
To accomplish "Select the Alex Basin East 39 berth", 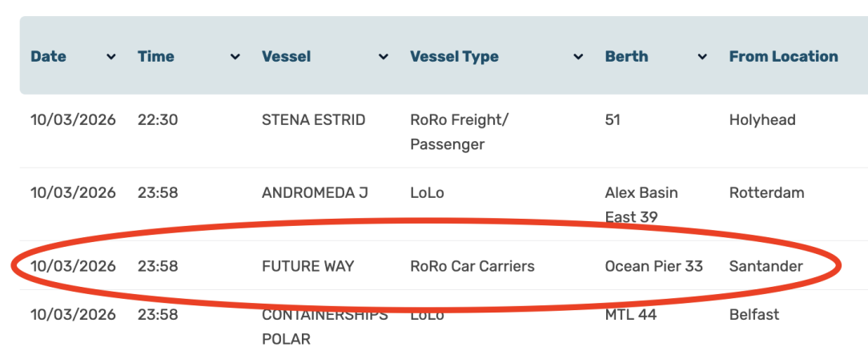I will [x=641, y=204].
